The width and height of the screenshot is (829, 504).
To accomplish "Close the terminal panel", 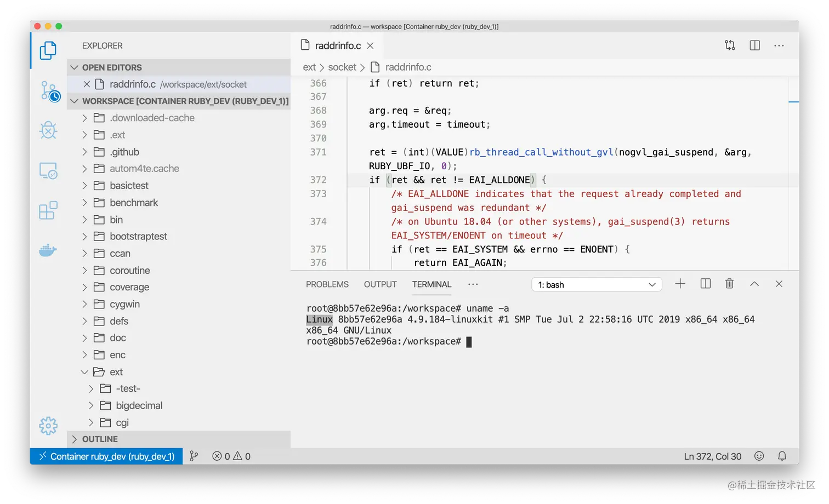I will (779, 284).
